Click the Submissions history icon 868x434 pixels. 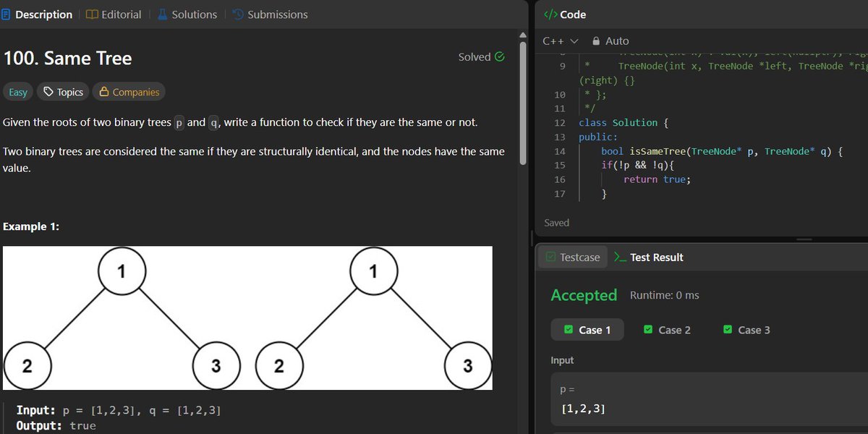238,14
